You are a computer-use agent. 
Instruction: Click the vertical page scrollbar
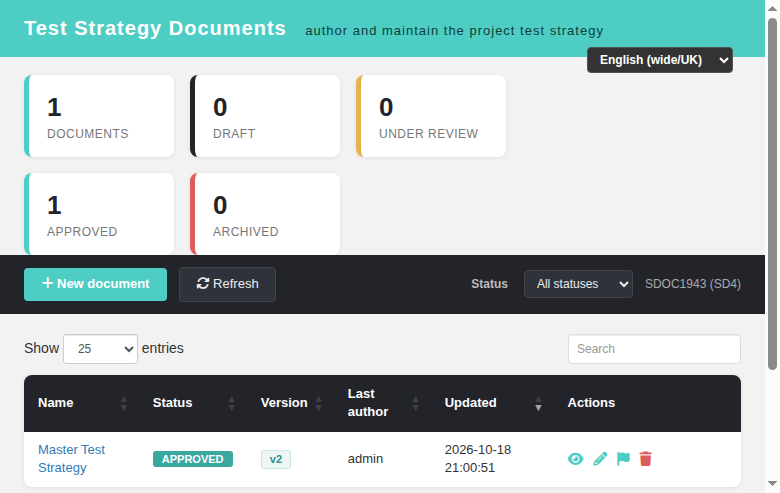[772, 194]
